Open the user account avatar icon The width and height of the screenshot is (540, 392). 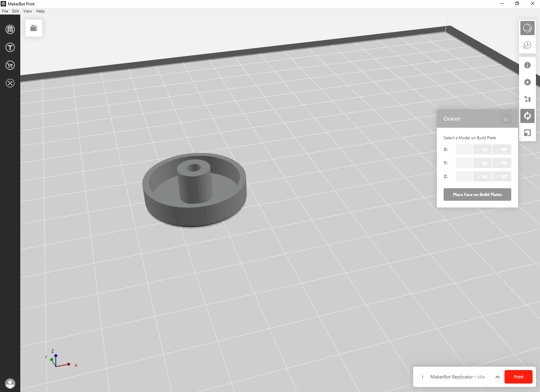coord(10,384)
